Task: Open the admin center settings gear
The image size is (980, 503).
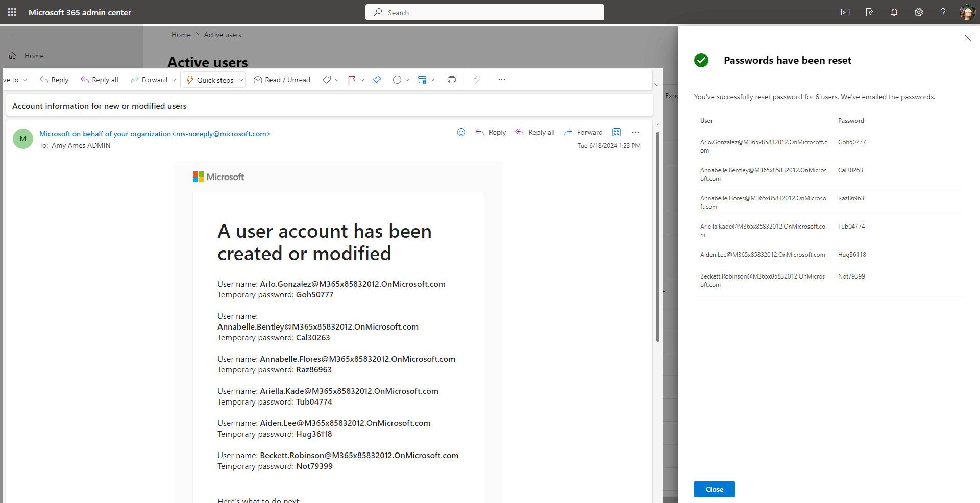Action: [919, 12]
